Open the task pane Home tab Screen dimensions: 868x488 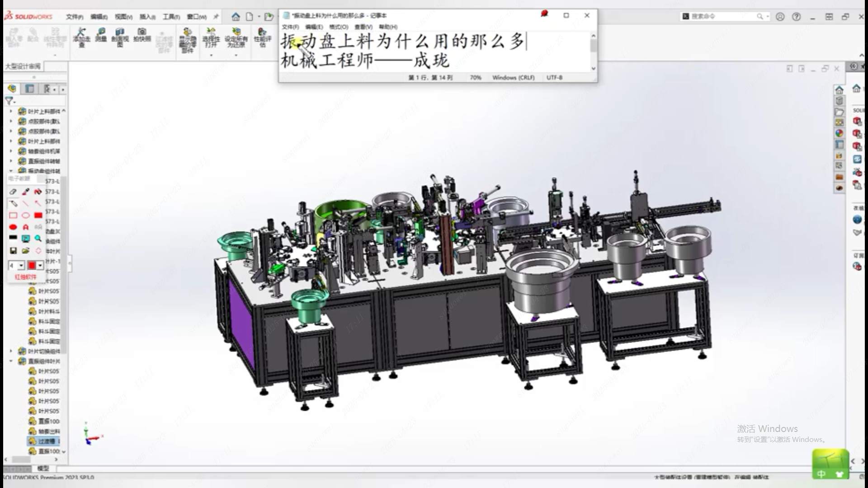pyautogui.click(x=840, y=89)
